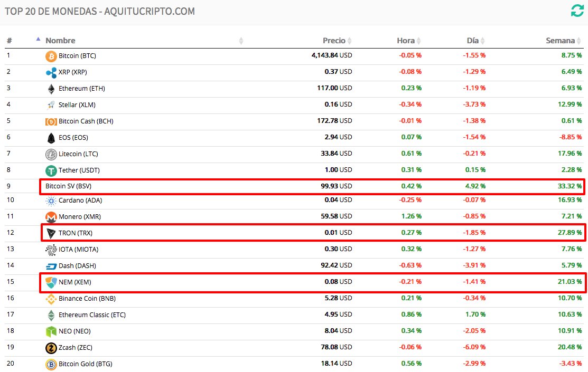Sort coins by Precio column
The height and width of the screenshot is (372, 588).
point(337,41)
